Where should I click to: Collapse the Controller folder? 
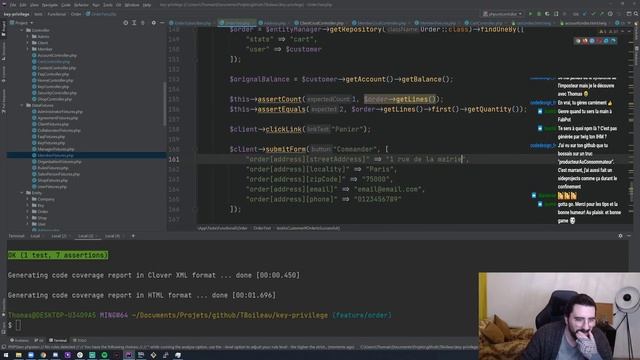(22, 30)
